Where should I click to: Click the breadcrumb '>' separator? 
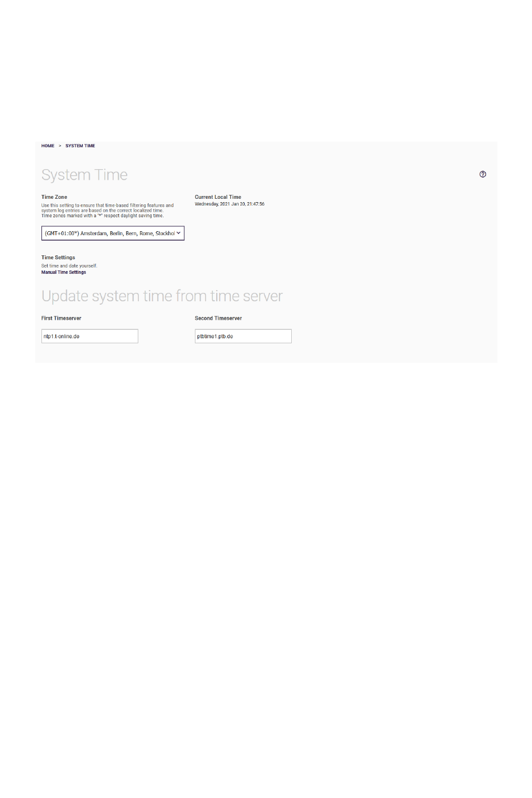click(60, 146)
